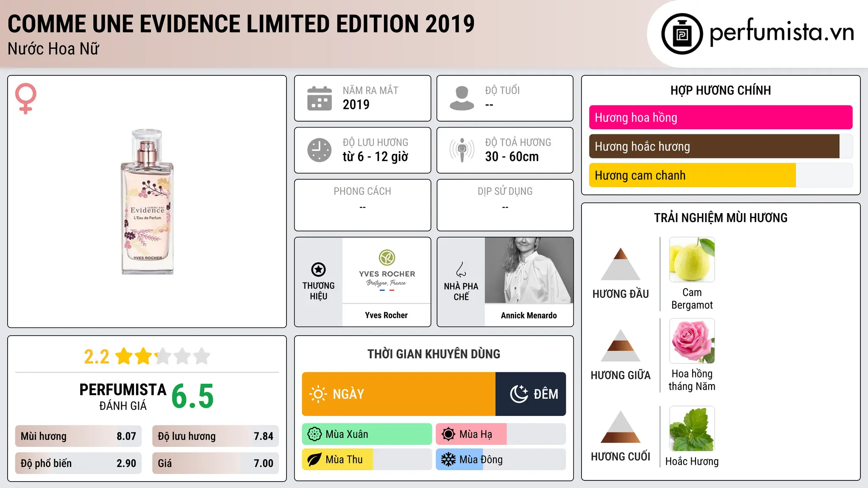Viewport: 868px width, 488px height.
Task: Click the launch year value 2019
Action: pyautogui.click(x=356, y=105)
